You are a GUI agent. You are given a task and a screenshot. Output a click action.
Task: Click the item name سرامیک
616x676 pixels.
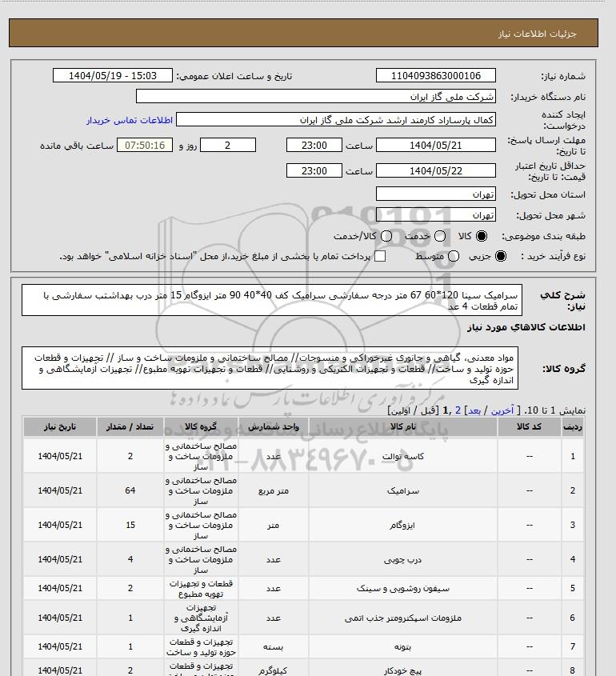(x=403, y=490)
